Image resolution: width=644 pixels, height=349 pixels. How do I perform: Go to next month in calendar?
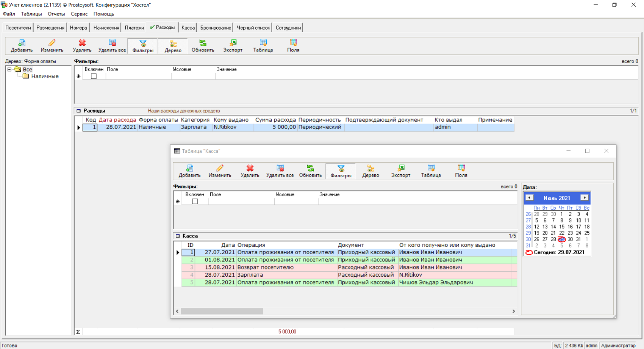pyautogui.click(x=584, y=198)
